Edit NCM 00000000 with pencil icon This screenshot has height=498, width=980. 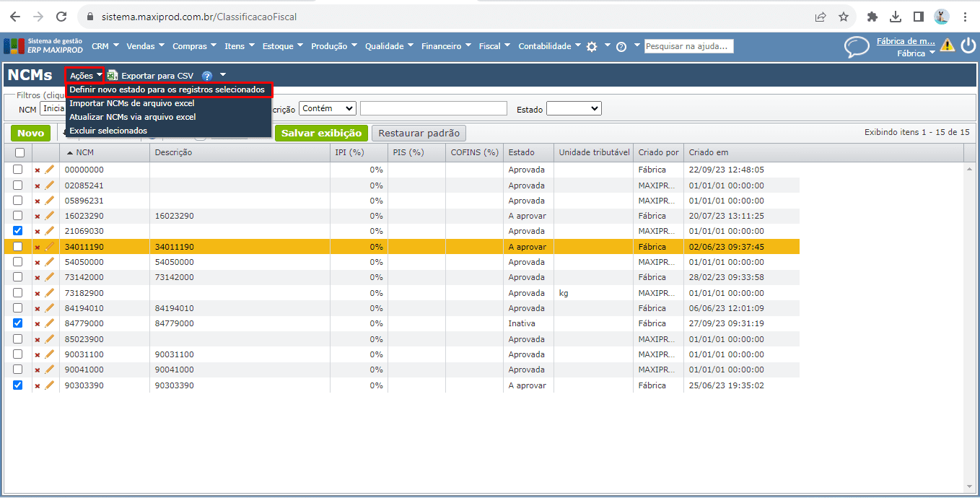pos(50,170)
